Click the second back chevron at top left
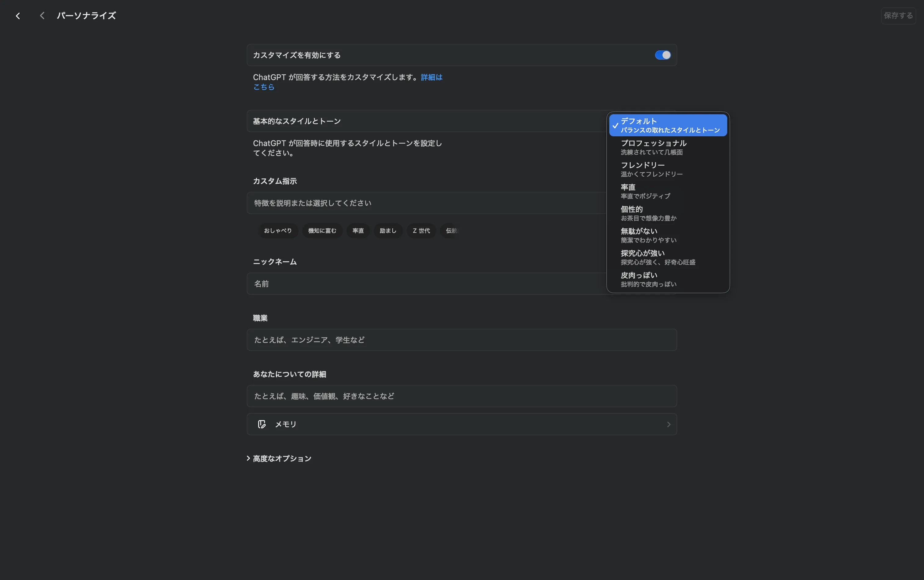The width and height of the screenshot is (924, 580). [x=42, y=15]
